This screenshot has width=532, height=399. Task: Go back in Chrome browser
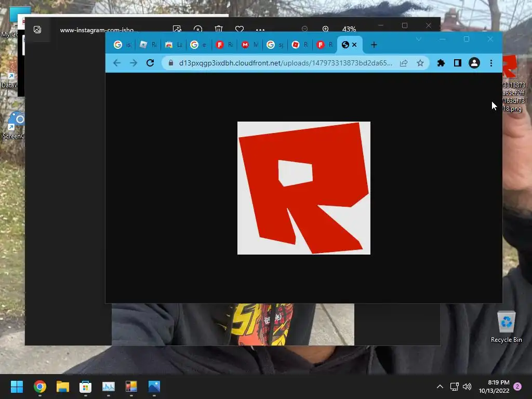click(x=117, y=63)
